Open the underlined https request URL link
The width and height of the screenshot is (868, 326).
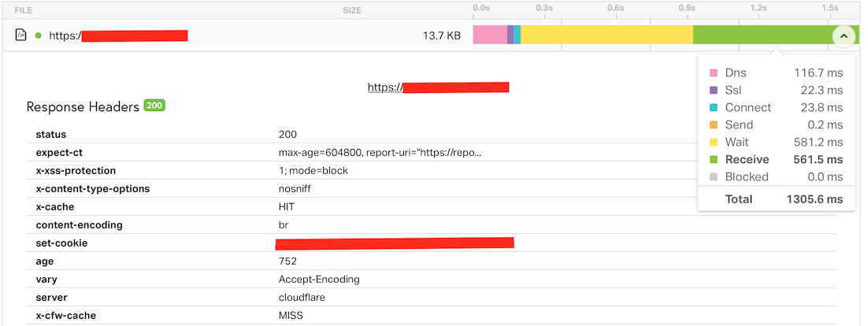(x=438, y=87)
